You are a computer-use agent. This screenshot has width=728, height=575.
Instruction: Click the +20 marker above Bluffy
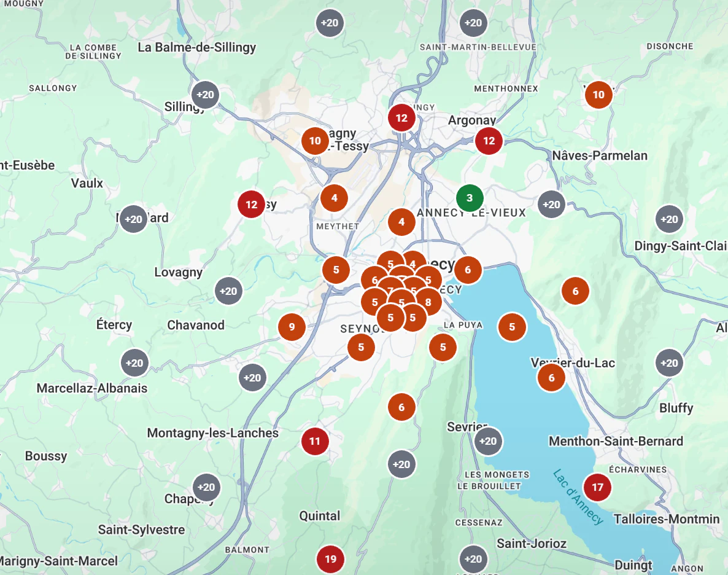[670, 362]
